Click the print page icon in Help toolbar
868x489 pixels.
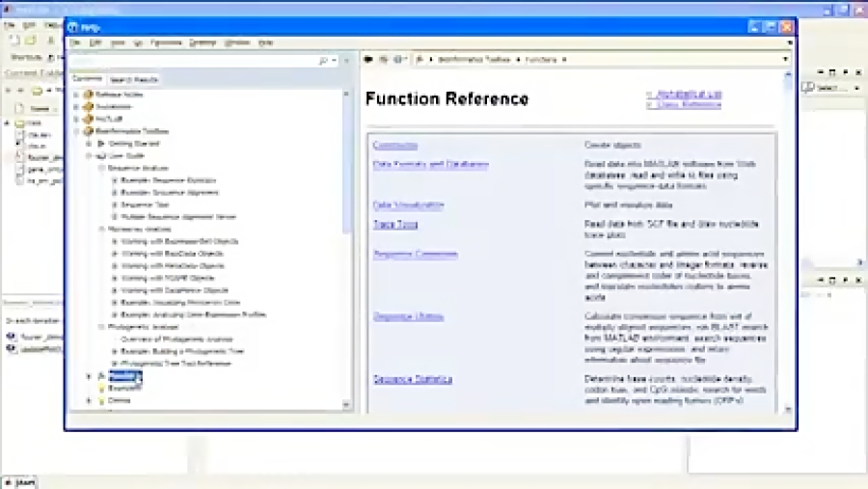click(x=398, y=59)
